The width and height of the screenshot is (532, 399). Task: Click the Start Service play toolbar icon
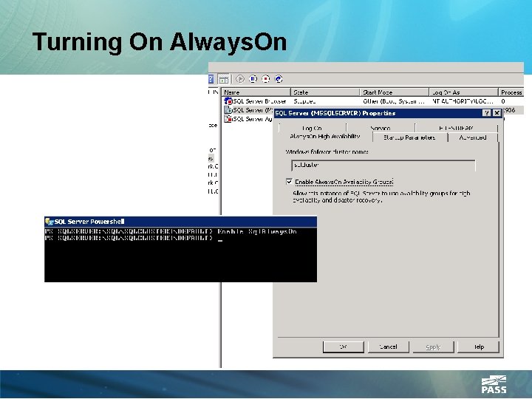coord(240,79)
